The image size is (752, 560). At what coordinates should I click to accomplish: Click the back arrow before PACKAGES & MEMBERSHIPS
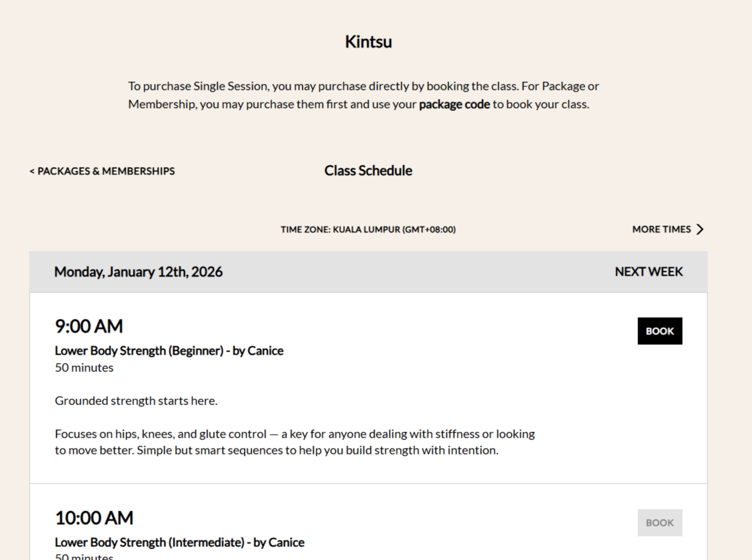(31, 171)
